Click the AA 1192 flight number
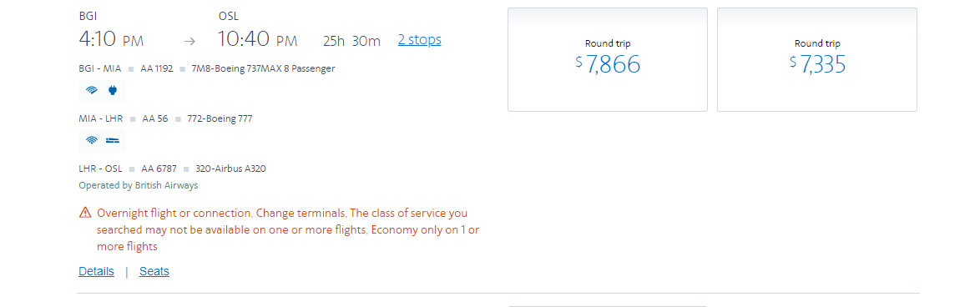This screenshot has height=307, width=980. click(x=156, y=68)
